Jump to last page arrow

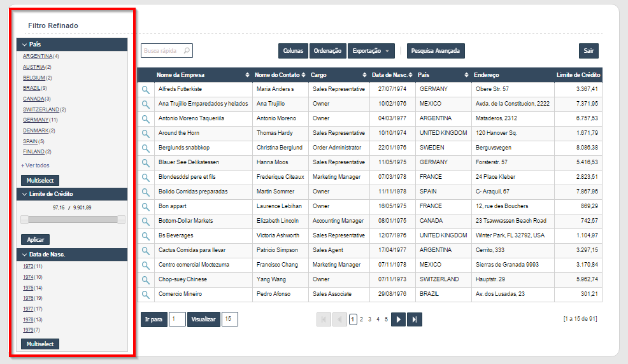pos(414,319)
